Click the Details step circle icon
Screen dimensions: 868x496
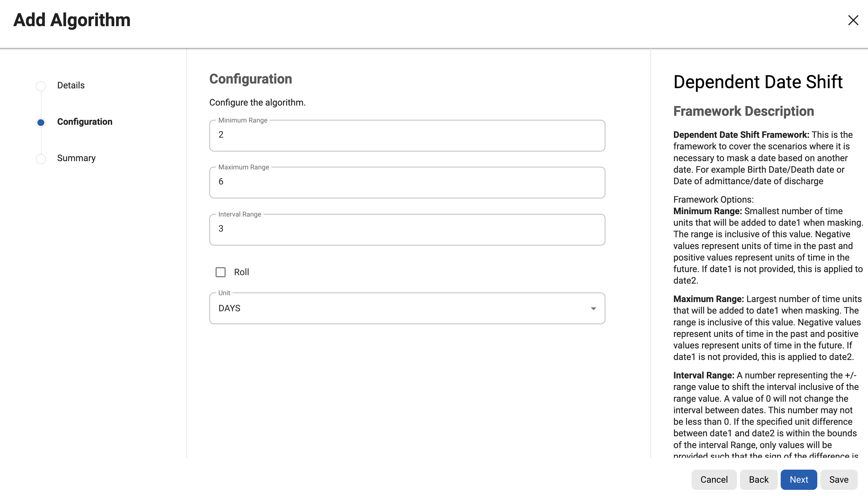click(x=41, y=86)
